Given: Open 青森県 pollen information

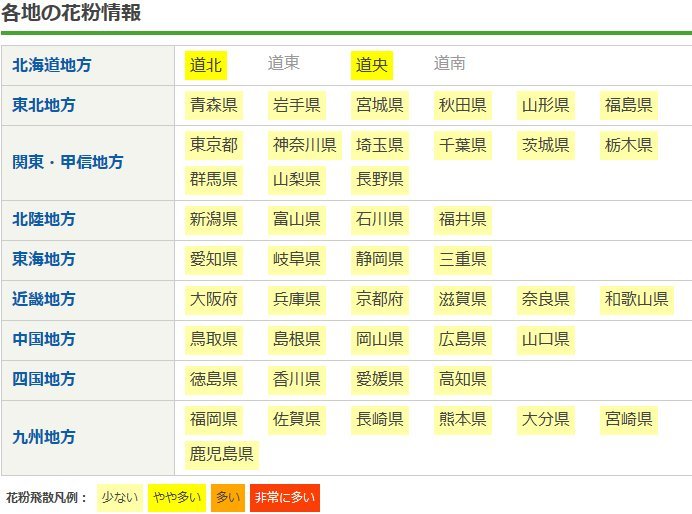Looking at the screenshot, I should [214, 105].
